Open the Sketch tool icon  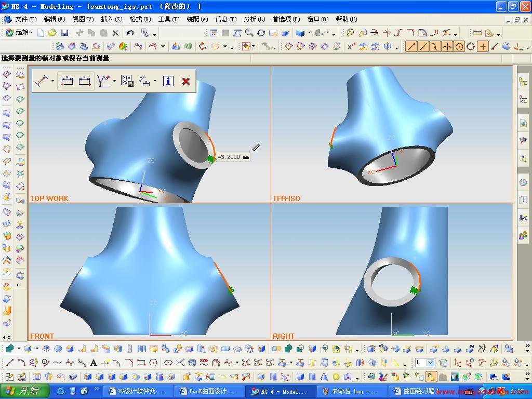[10, 377]
